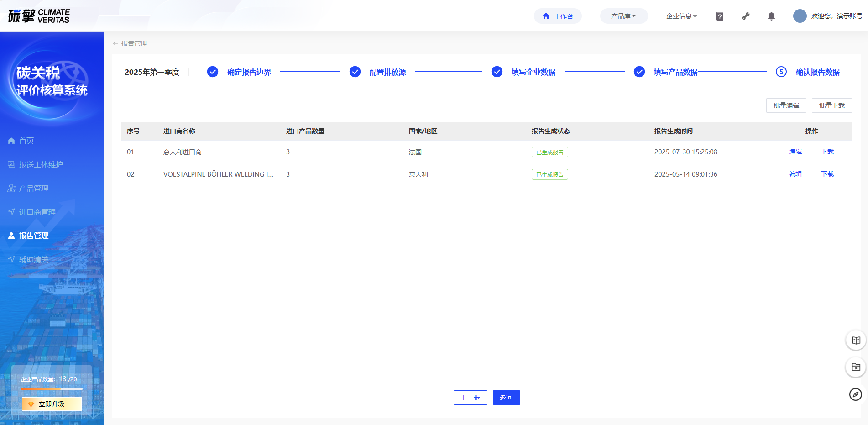Open the 工作台 workbench tab
The height and width of the screenshot is (425, 868).
558,16
